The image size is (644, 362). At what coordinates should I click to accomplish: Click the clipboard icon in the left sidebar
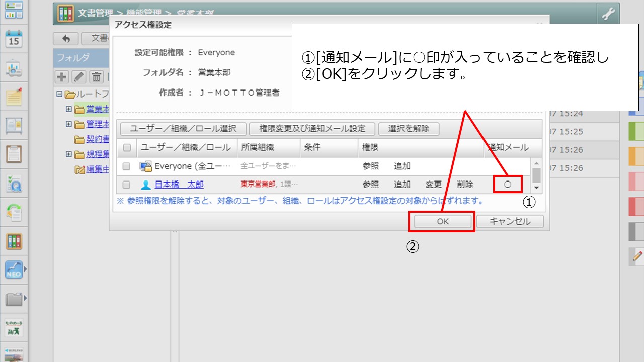(14, 154)
